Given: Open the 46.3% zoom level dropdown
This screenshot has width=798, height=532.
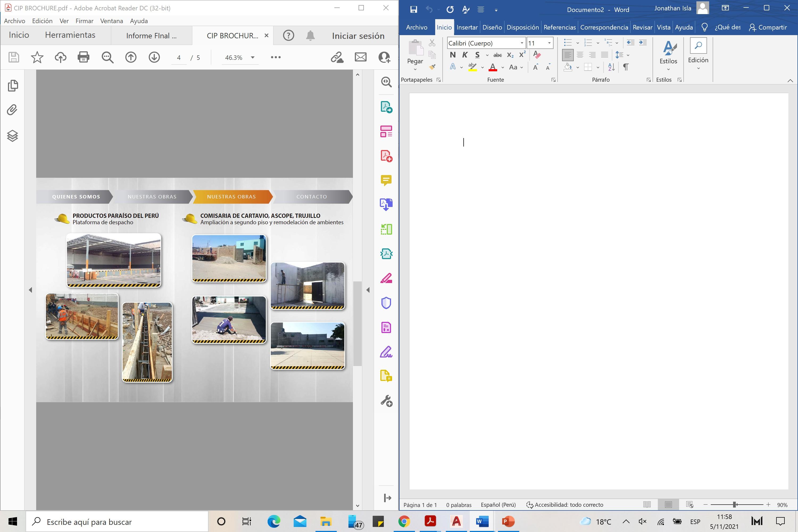Looking at the screenshot, I should [x=252, y=57].
